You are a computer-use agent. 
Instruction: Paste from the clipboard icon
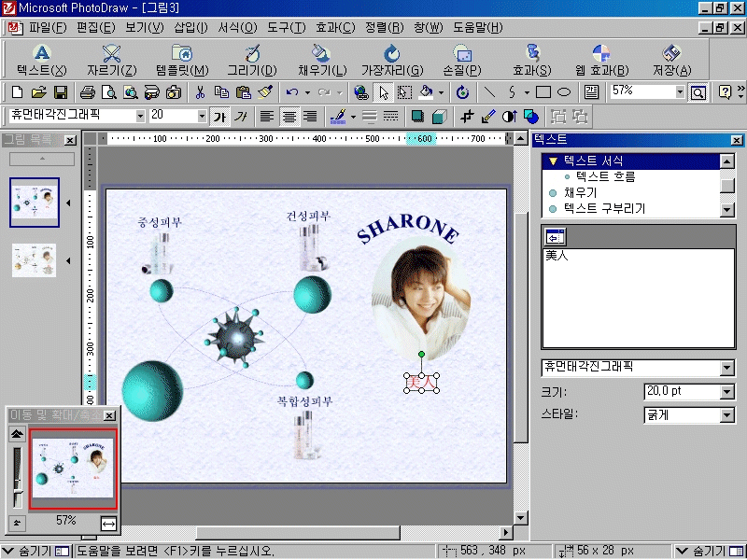click(x=244, y=91)
